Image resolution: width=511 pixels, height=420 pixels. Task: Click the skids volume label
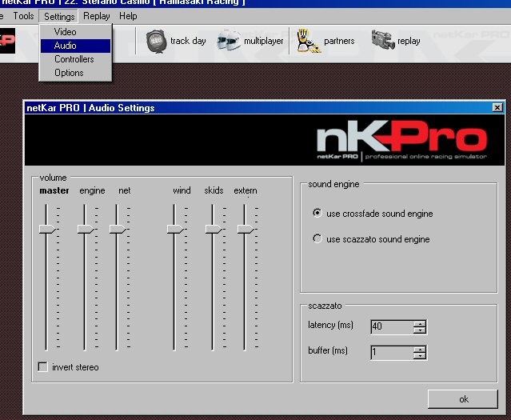[x=214, y=190]
